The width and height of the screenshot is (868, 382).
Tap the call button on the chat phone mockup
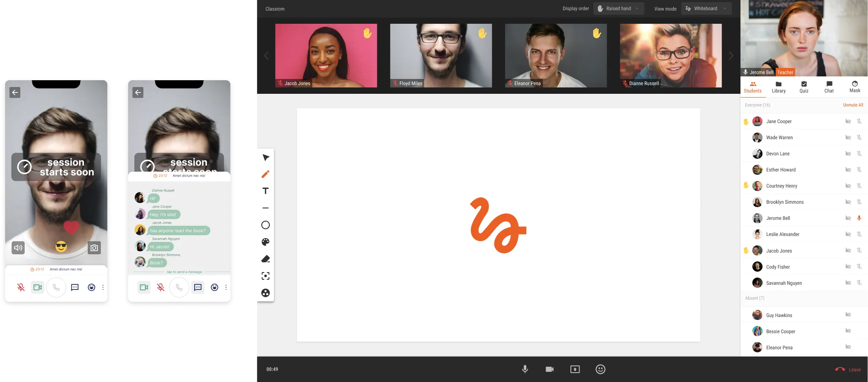tap(179, 287)
